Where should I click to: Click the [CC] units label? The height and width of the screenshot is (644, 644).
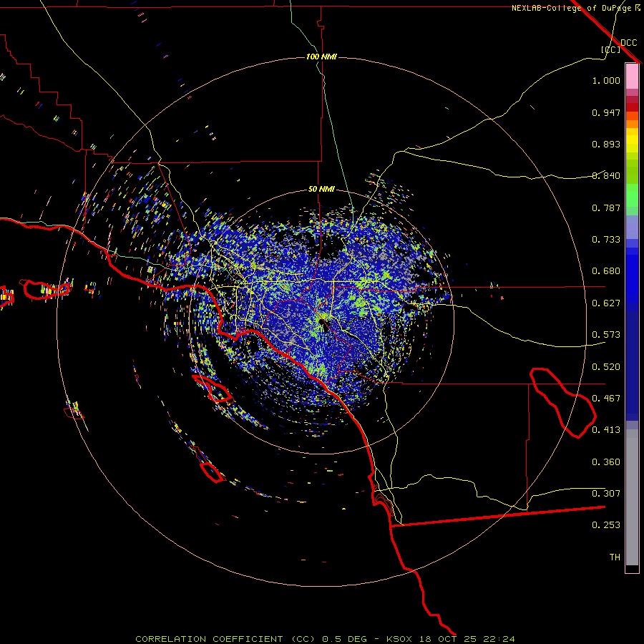(x=610, y=49)
